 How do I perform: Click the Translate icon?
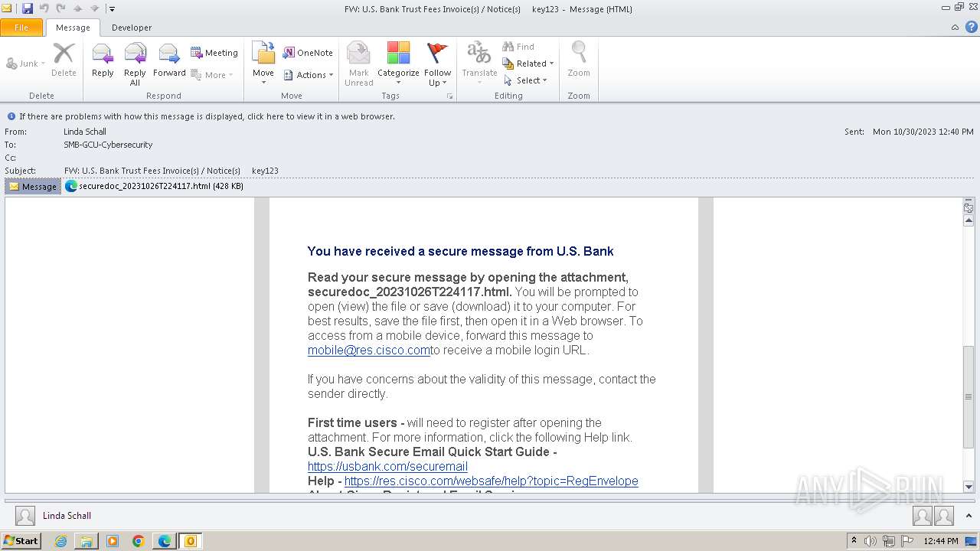coord(479,64)
